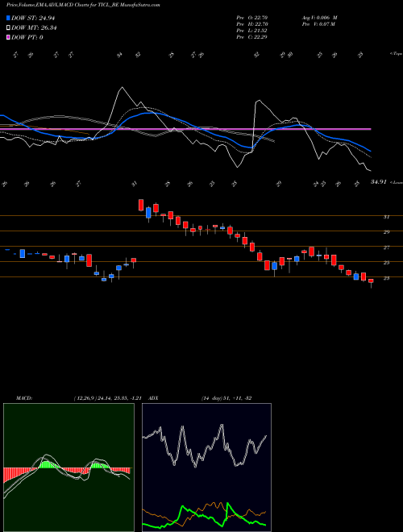Click the 'Pre H: 22.70' value
This screenshot has width=403, height=532.
click(251, 24)
